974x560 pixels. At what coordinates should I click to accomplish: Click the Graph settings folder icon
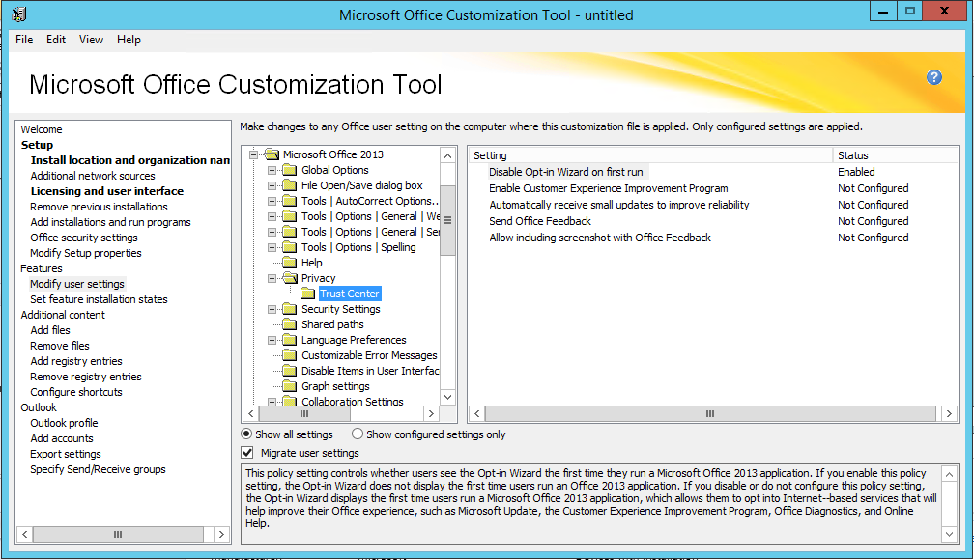[289, 386]
